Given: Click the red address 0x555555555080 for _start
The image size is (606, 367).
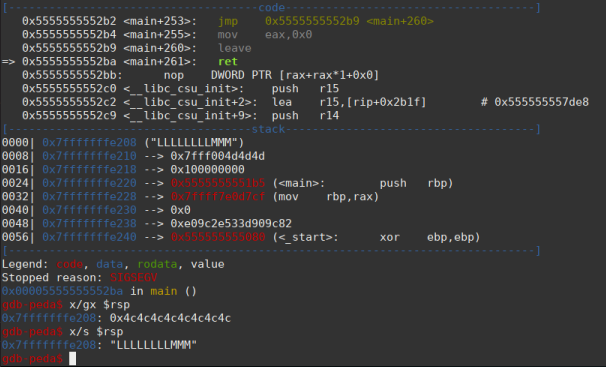Looking at the screenshot, I should click(x=218, y=237).
